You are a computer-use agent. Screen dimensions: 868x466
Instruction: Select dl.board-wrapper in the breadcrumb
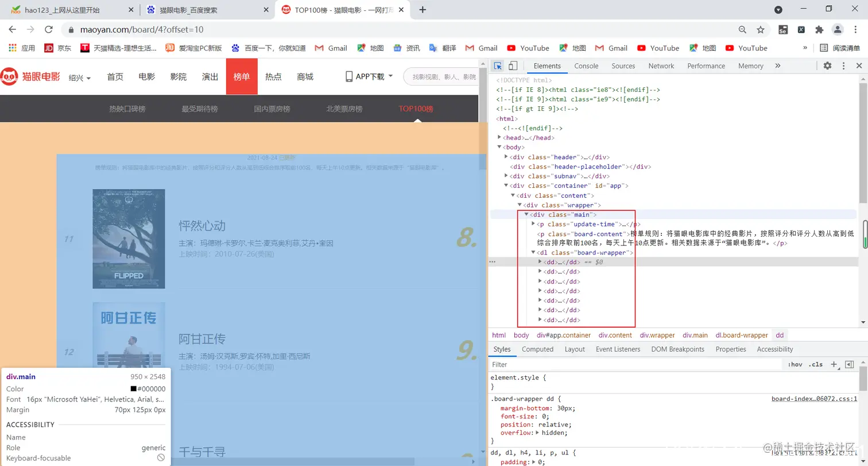click(x=742, y=335)
